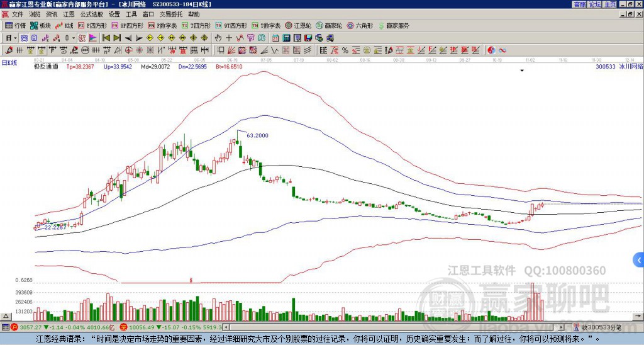Screen dimensions: 644x345
Task: Open the 9P四方形 tool
Action: point(127,25)
